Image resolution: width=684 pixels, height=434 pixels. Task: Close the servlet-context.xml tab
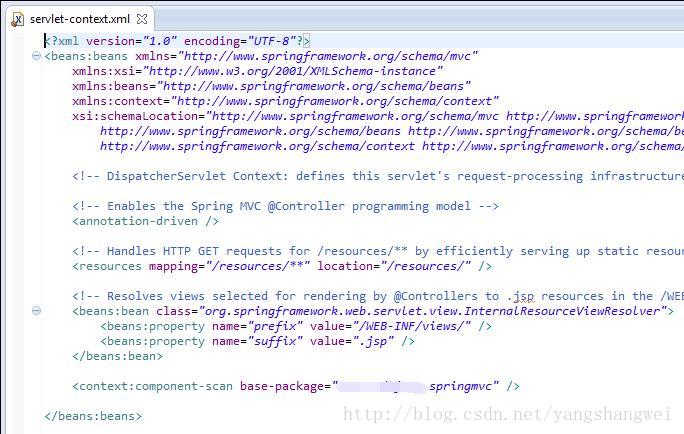click(x=142, y=19)
